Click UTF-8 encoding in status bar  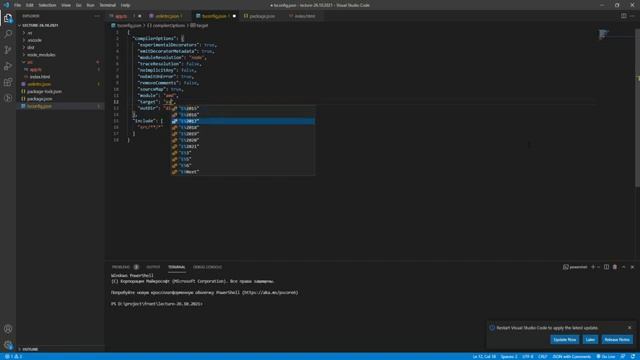click(527, 356)
